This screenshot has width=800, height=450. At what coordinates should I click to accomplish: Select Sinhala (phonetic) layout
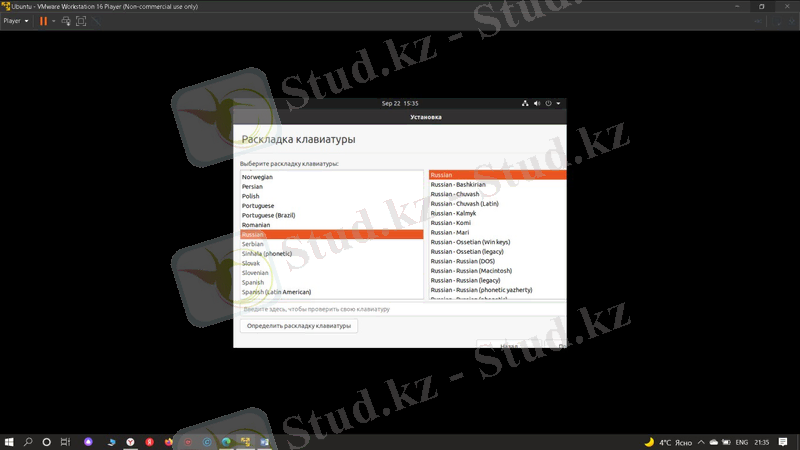point(332,254)
